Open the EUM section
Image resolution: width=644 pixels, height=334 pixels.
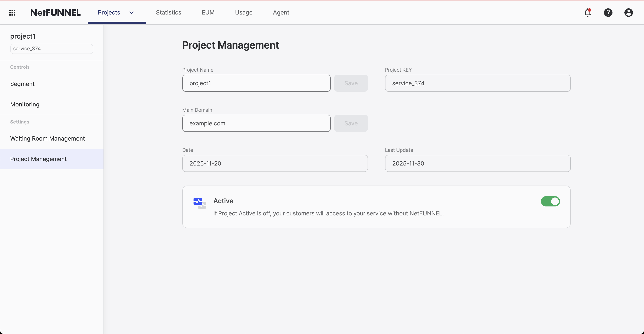pos(208,12)
